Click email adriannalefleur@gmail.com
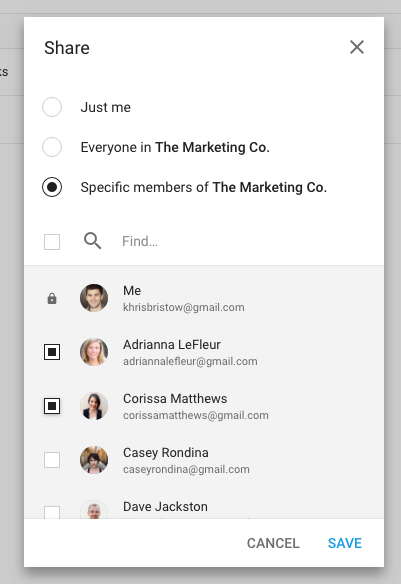The width and height of the screenshot is (401, 584). [x=190, y=361]
